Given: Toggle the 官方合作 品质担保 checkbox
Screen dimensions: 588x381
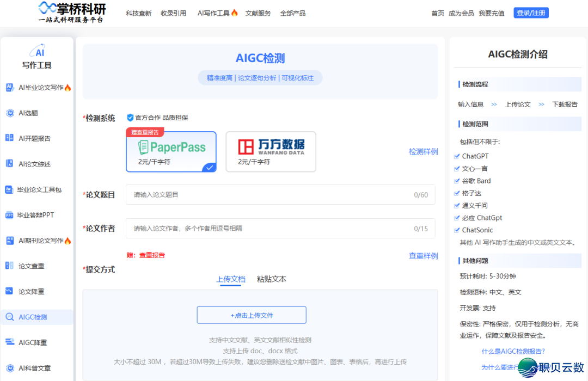Looking at the screenshot, I should [130, 116].
